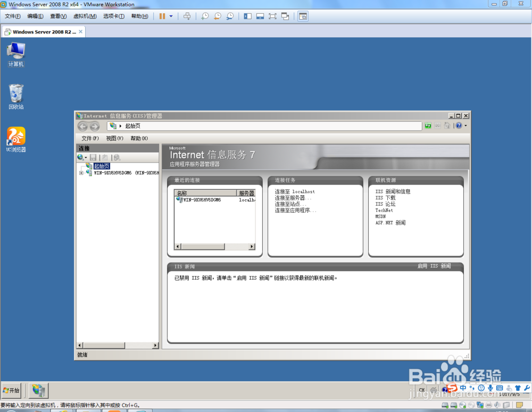Click IIS address bar showing 起始页
The height and width of the screenshot is (412, 532).
(264, 126)
